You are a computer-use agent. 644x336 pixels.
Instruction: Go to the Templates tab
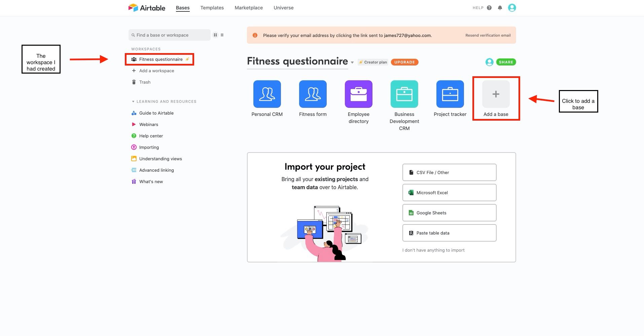pos(212,8)
